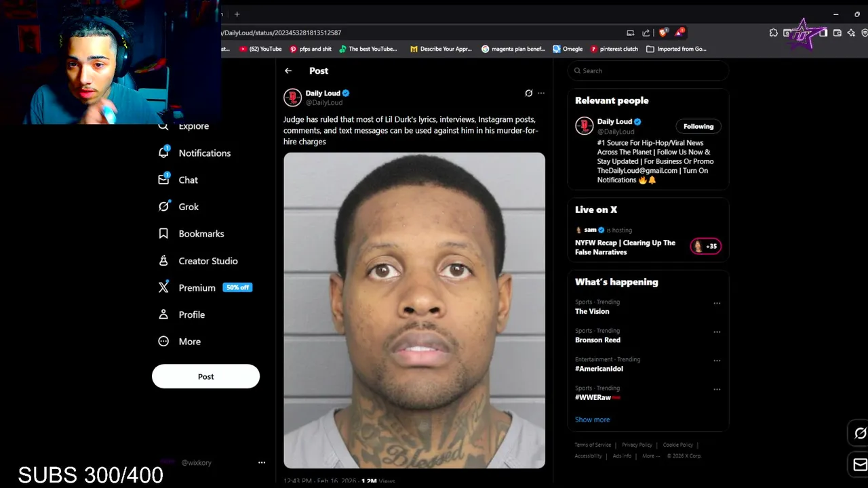868x488 pixels.
Task: Open the Terms of Service footer link
Action: pos(593,445)
